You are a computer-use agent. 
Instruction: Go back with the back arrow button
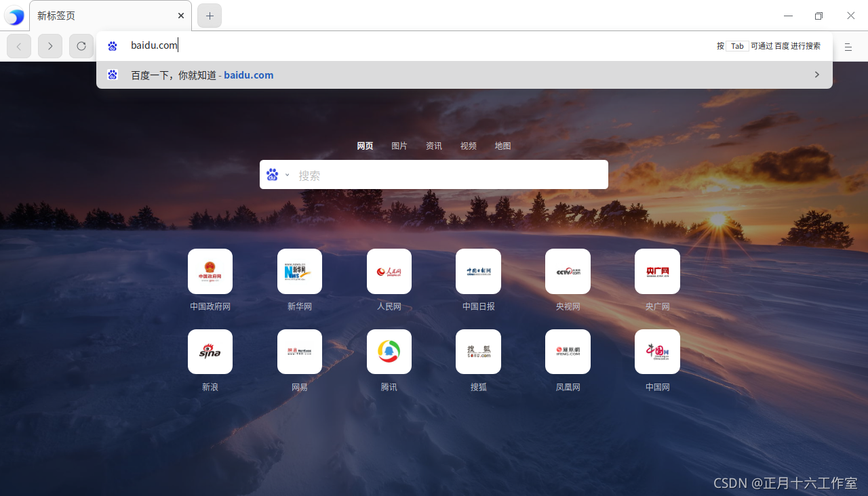point(19,46)
